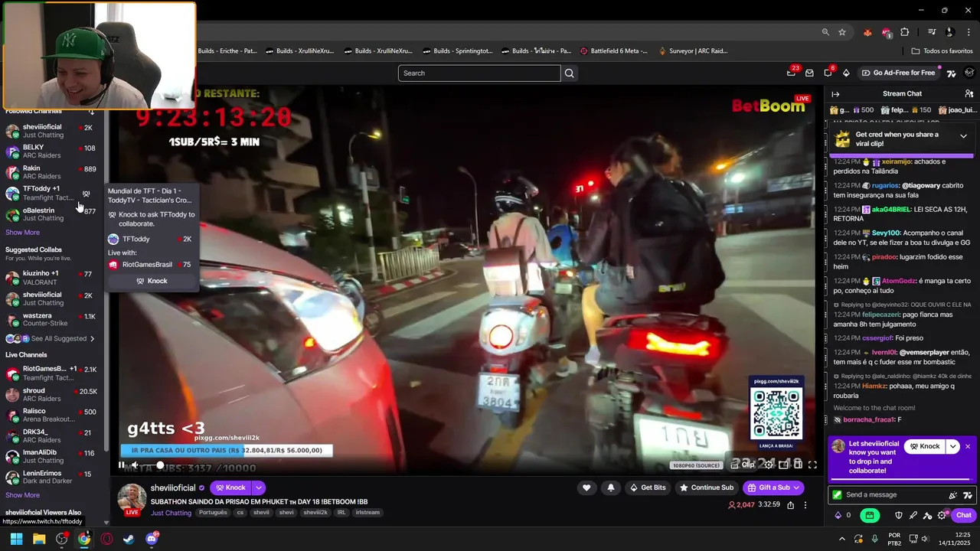
Task: Open the player settings gear icon
Action: [x=769, y=465]
